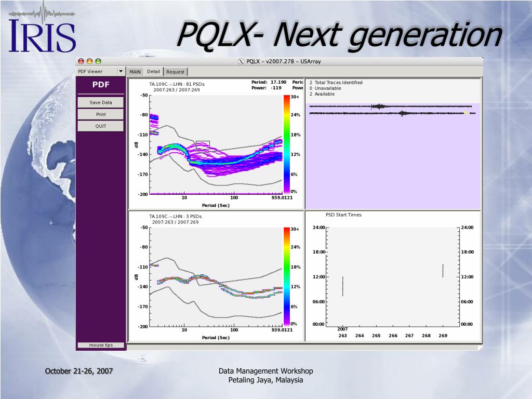Click the QUIT button

coord(101,126)
